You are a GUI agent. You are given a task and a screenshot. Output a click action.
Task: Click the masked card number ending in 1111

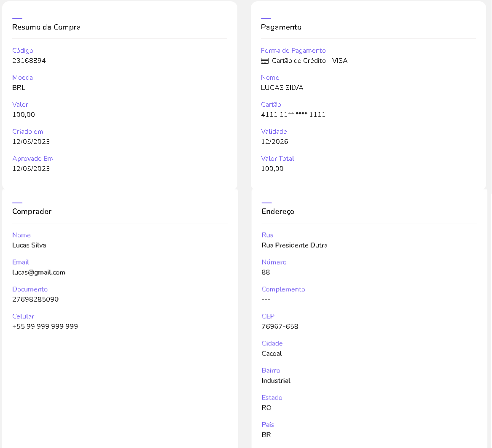(293, 115)
